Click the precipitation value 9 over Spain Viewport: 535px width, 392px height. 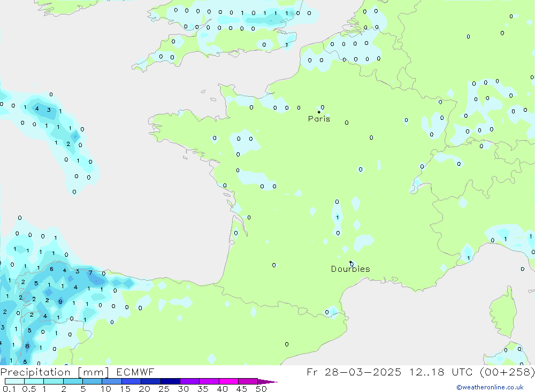[60, 302]
